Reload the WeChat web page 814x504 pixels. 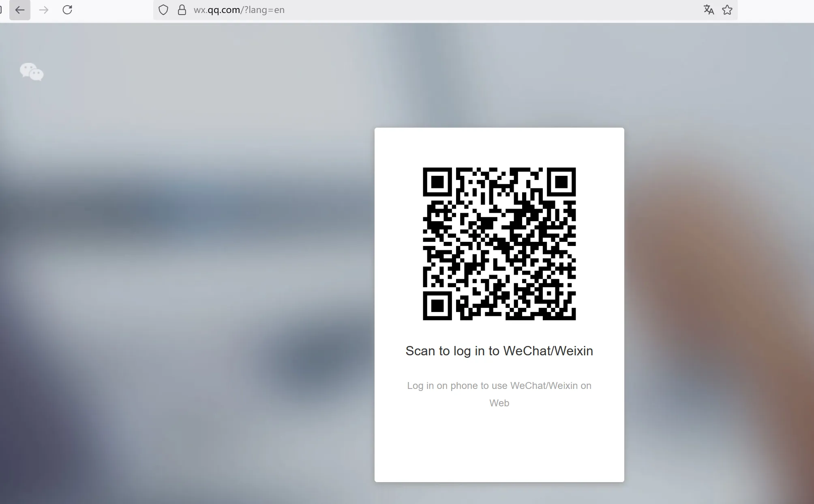pyautogui.click(x=67, y=10)
